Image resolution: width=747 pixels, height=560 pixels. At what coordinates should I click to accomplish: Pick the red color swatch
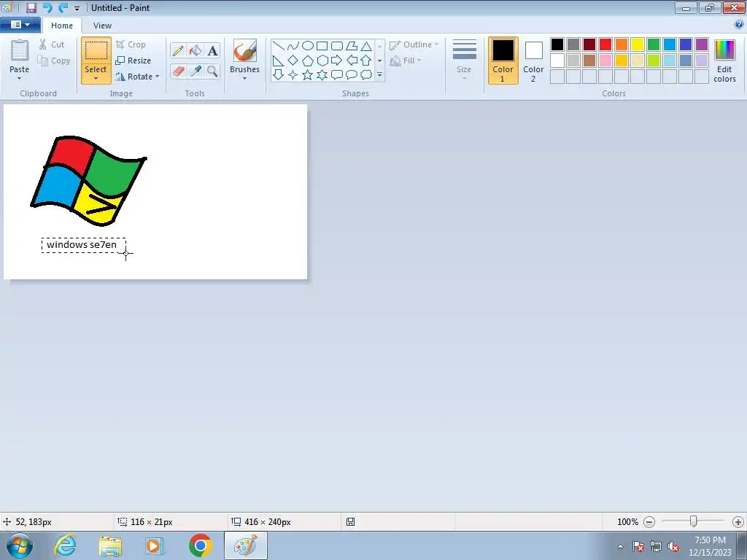[x=605, y=44]
